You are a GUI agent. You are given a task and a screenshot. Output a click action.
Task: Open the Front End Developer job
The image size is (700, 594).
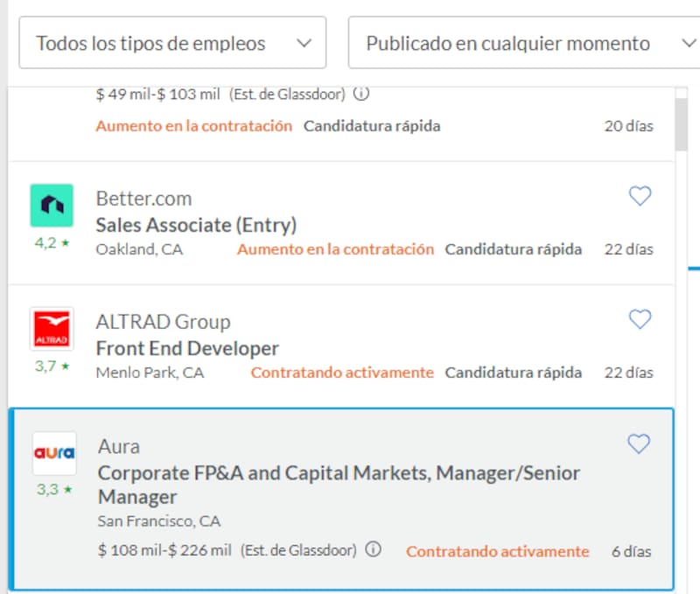point(187,348)
